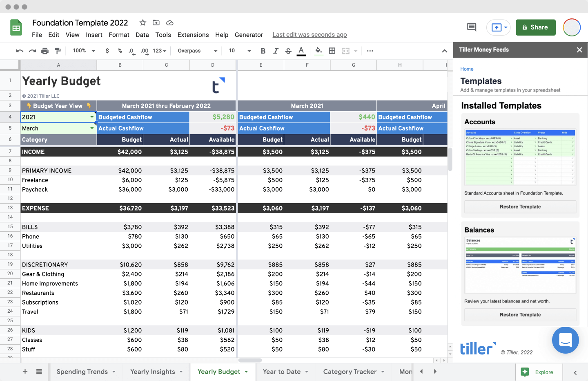
Task: Click the green Share button
Action: (x=535, y=27)
